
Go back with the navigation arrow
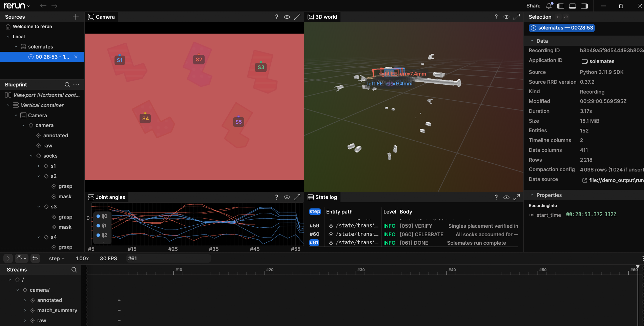(x=43, y=6)
